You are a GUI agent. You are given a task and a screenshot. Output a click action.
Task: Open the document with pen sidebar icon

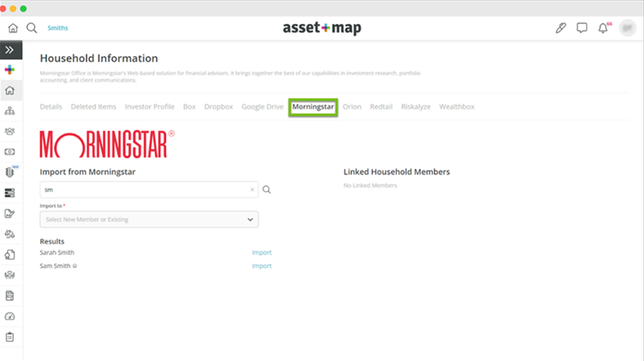click(10, 214)
